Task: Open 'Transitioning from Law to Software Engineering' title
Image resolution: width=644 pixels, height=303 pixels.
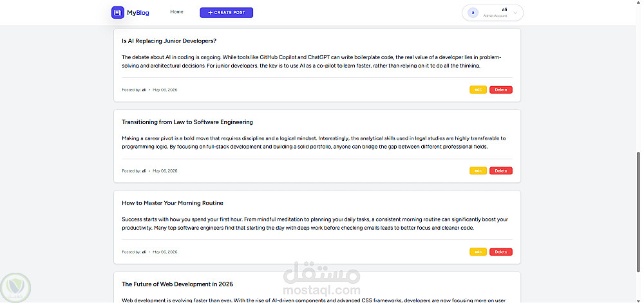Action: pos(187,122)
